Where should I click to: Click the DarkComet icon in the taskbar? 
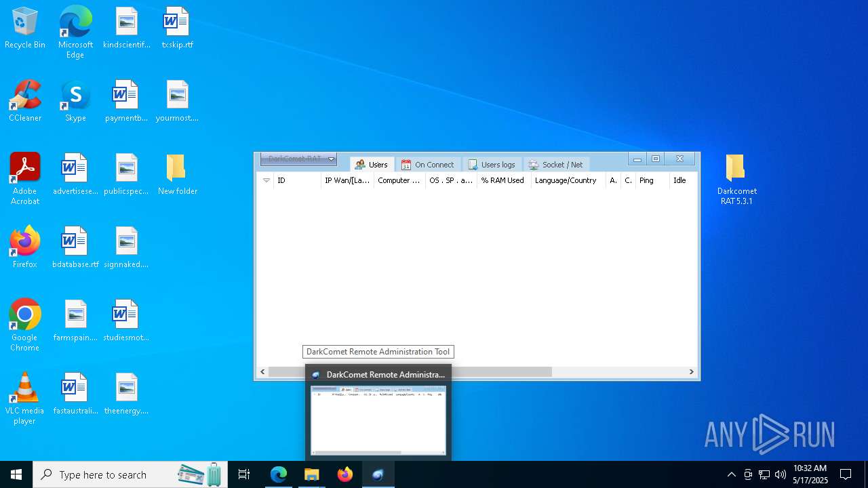pos(378,474)
